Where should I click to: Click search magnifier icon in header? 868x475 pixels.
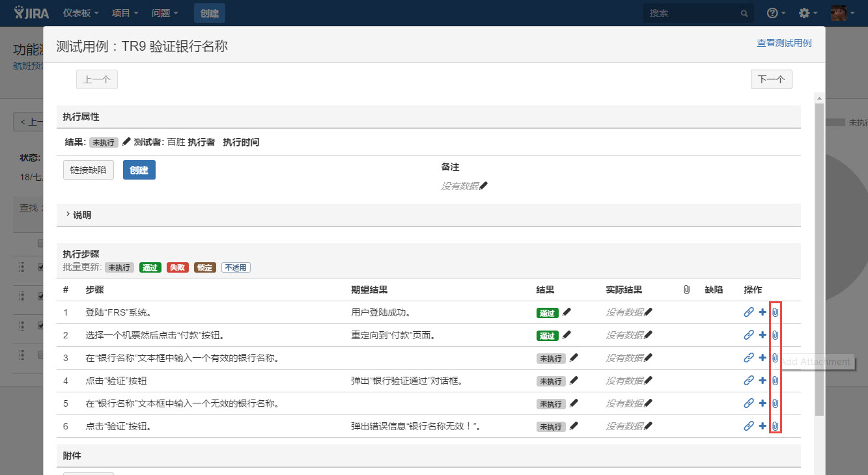[744, 13]
